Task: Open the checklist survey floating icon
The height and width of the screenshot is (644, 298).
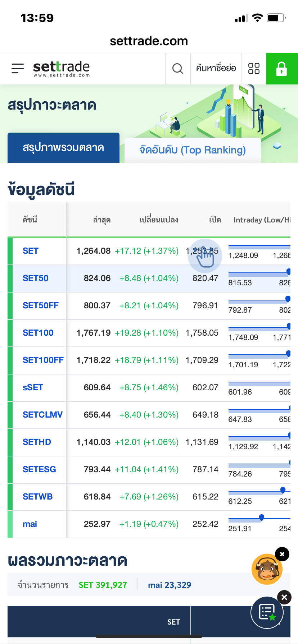Action: (267, 612)
